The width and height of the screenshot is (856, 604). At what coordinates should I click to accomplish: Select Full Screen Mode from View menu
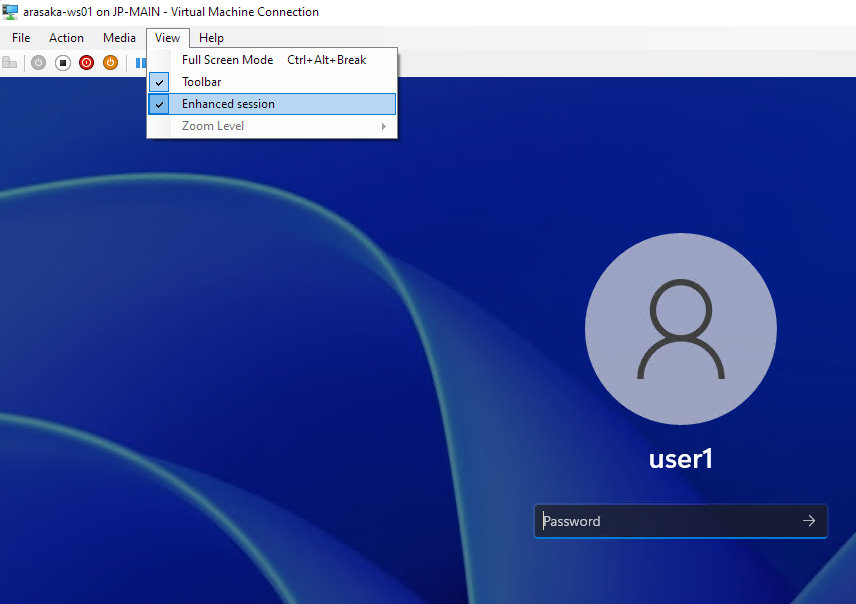(x=227, y=60)
